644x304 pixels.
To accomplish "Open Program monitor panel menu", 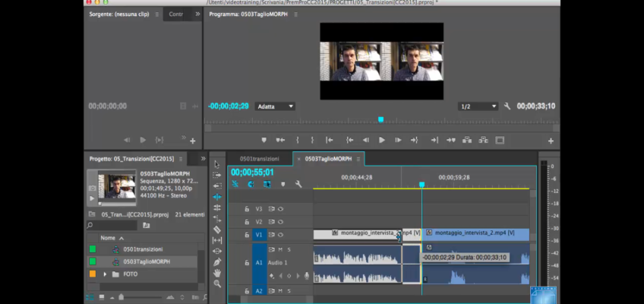I will pos(295,14).
